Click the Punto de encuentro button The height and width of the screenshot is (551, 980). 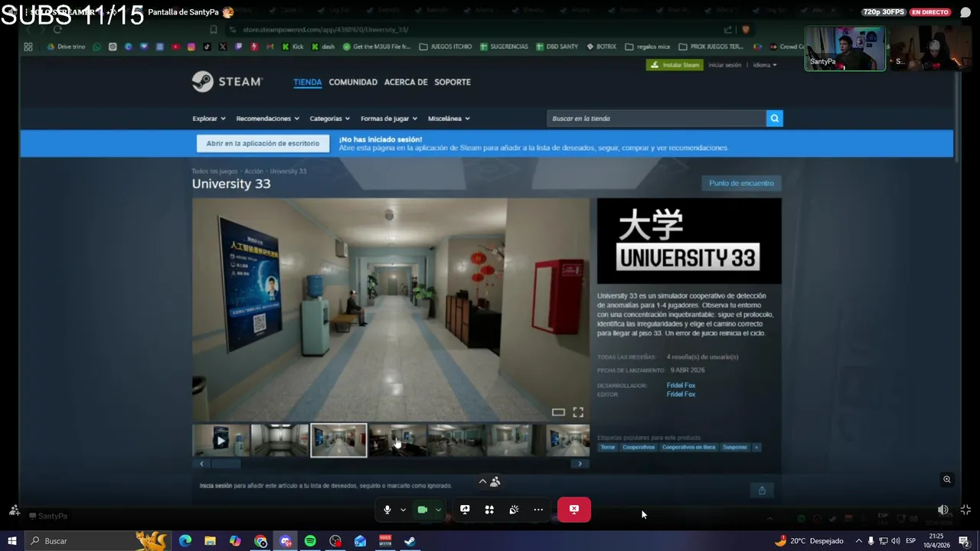[741, 183]
